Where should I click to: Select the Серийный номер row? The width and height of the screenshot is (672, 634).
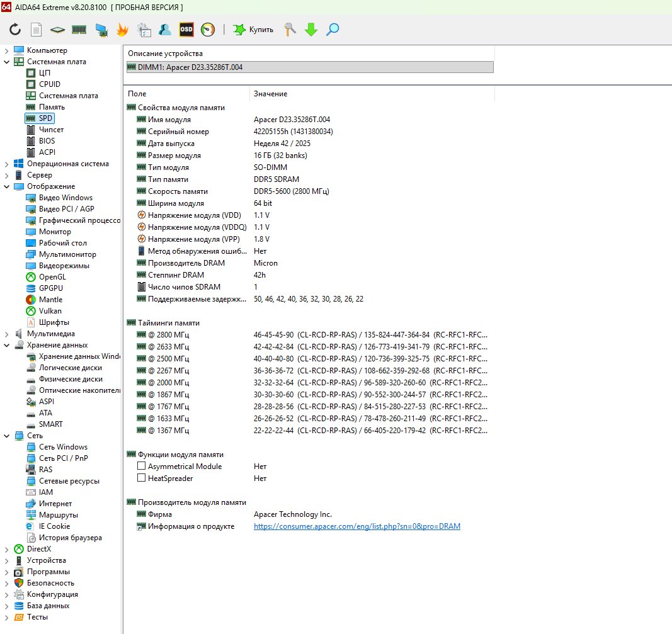310,132
